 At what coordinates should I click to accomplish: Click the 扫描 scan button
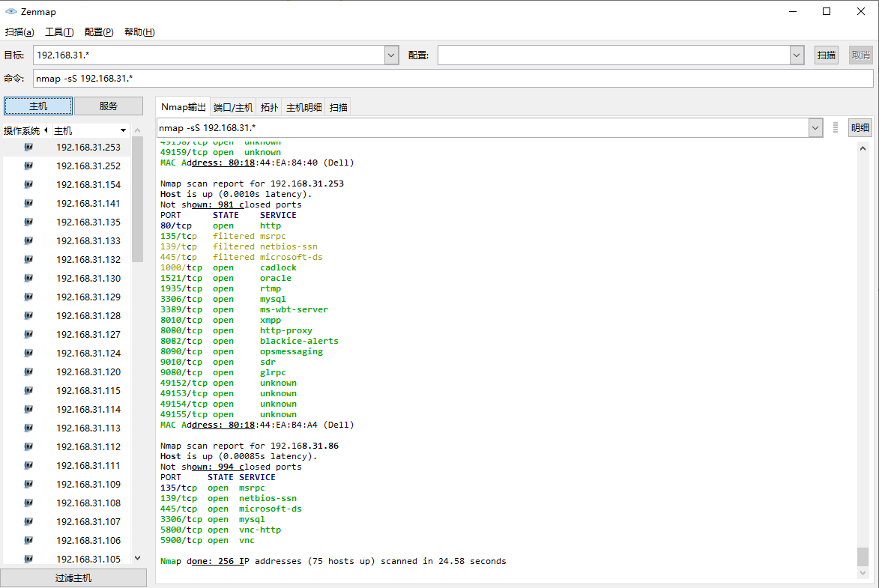pyautogui.click(x=827, y=55)
